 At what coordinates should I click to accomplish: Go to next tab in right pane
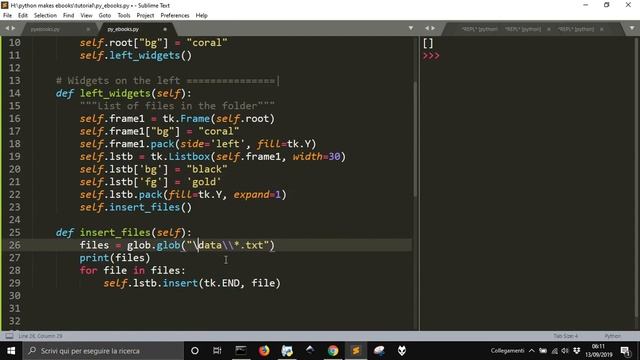pyautogui.click(x=433, y=28)
